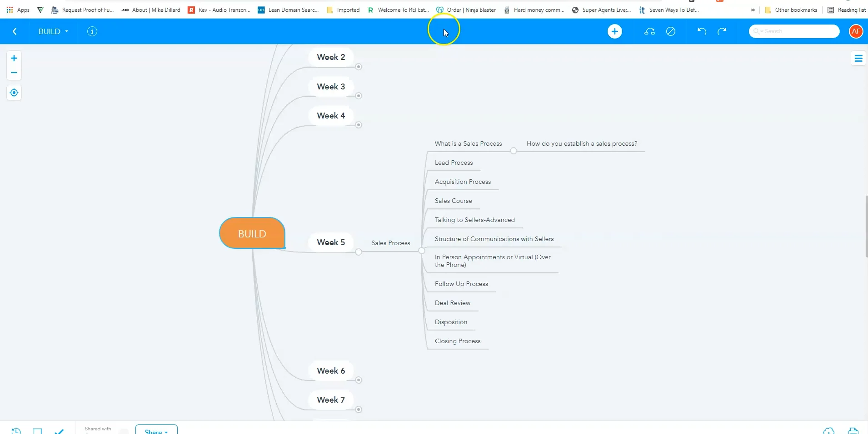This screenshot has width=868, height=434.
Task: Expand the Week 4 branch
Action: tap(359, 125)
